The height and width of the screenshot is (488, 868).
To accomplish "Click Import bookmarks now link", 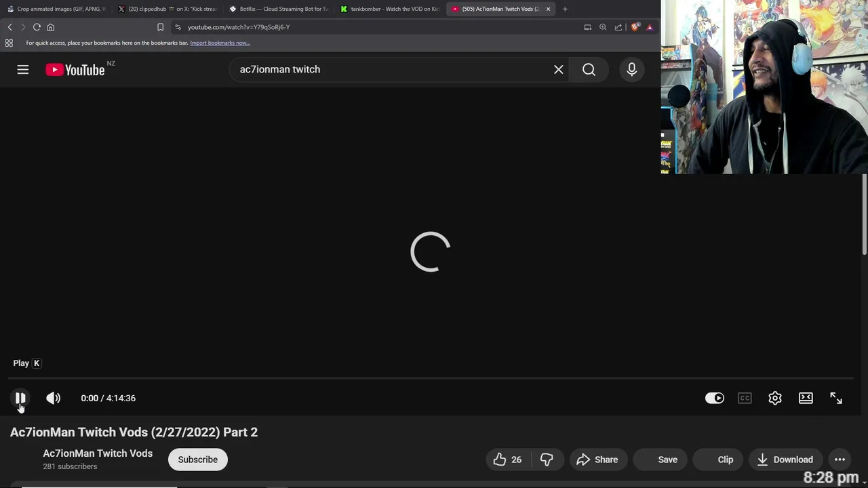I will (x=220, y=43).
